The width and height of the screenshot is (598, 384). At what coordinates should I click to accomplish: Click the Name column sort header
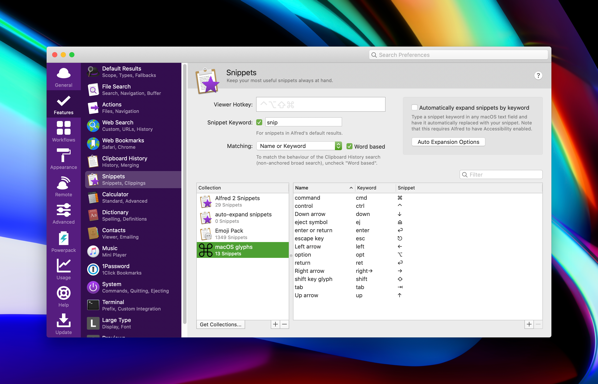point(324,188)
